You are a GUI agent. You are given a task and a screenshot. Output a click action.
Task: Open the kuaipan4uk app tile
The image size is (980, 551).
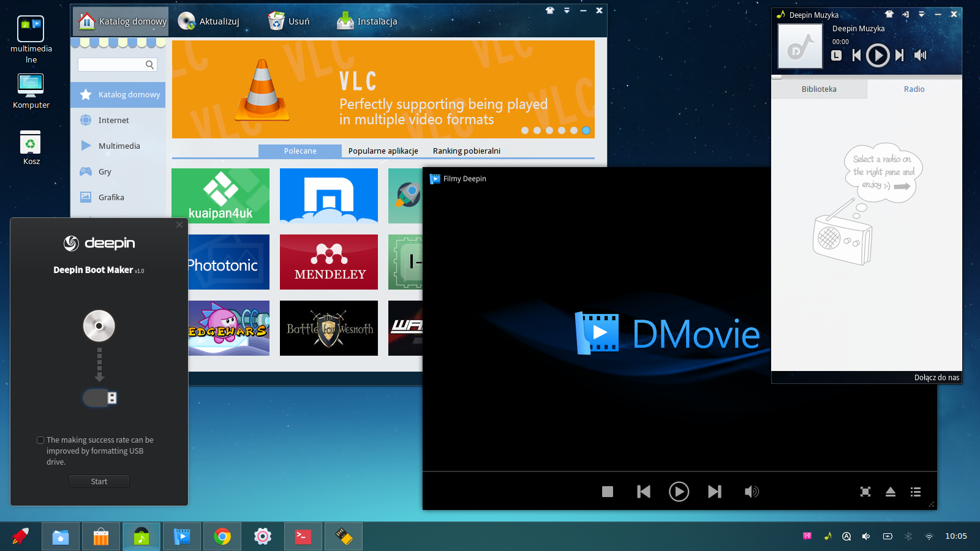[x=221, y=196]
